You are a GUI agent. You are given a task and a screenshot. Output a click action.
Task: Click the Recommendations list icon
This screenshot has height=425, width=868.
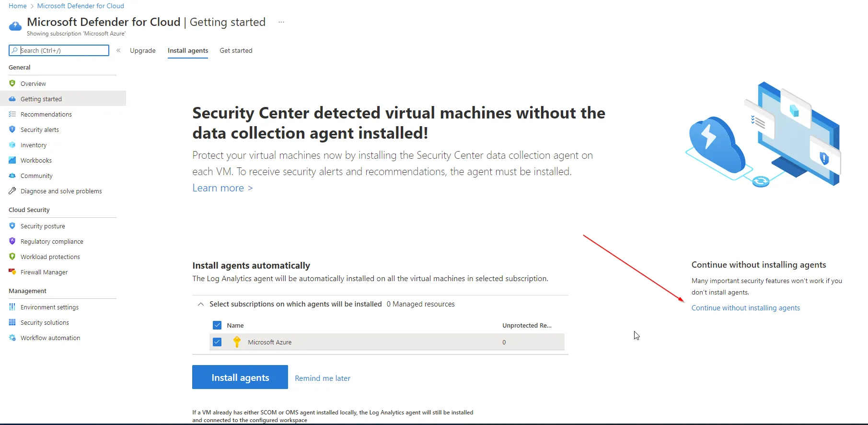coord(12,114)
